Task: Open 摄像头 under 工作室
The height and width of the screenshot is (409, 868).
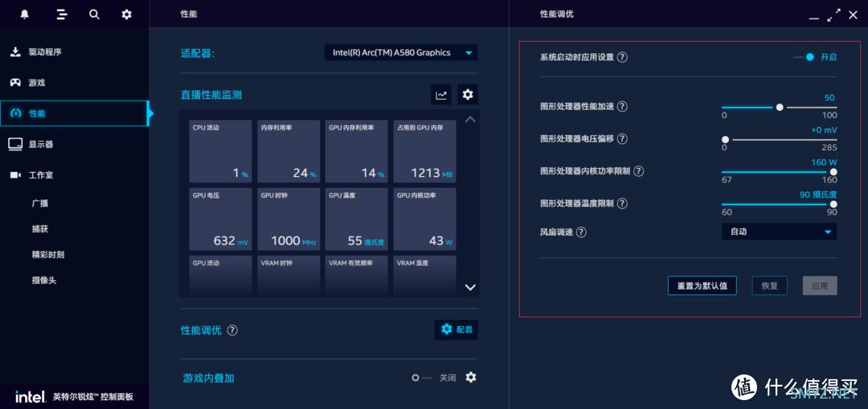Action: tap(44, 280)
